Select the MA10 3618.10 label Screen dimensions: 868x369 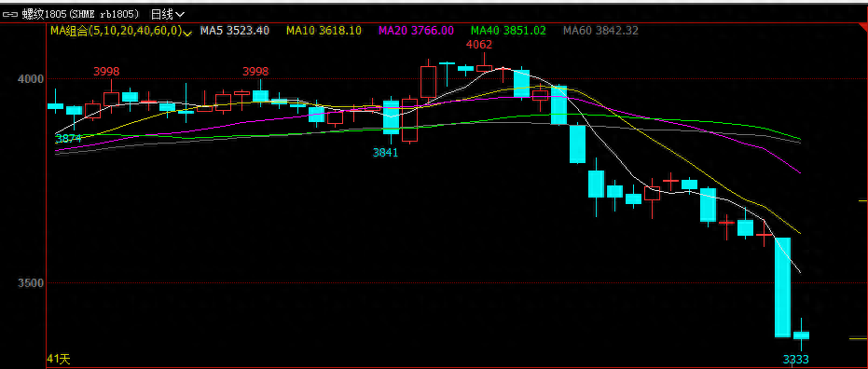tap(324, 31)
